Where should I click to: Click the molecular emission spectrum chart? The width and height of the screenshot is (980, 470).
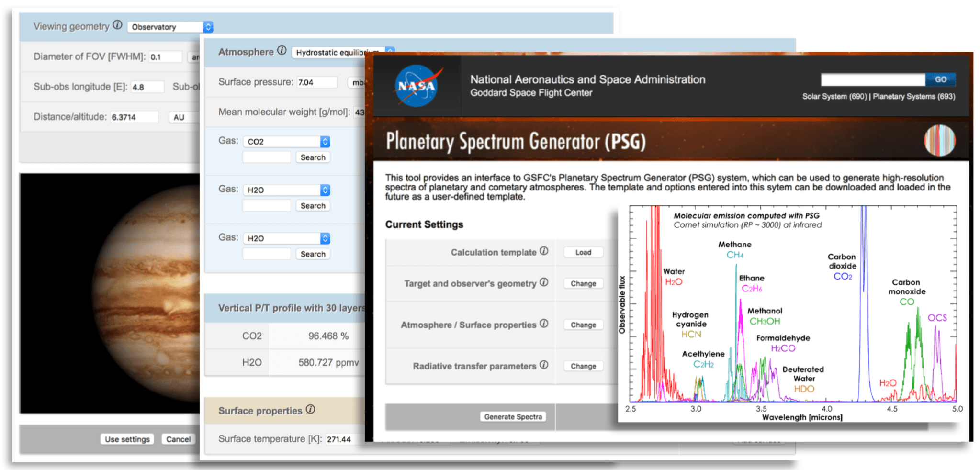(x=791, y=313)
